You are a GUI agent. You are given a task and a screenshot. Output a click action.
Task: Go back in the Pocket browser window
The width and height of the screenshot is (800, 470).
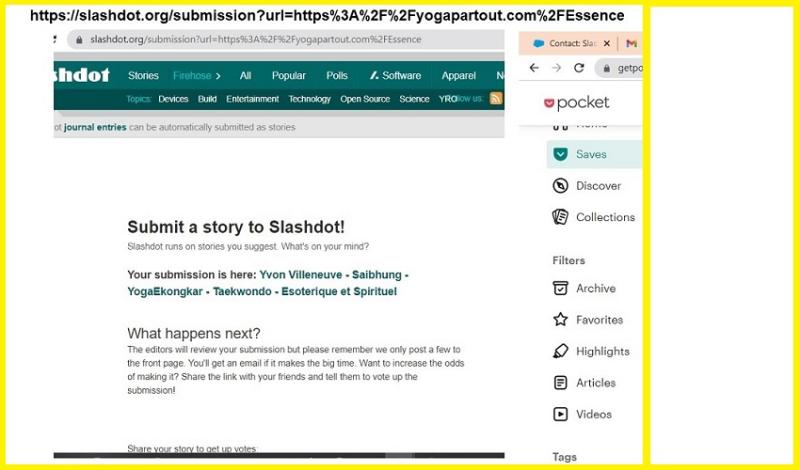coord(533,68)
